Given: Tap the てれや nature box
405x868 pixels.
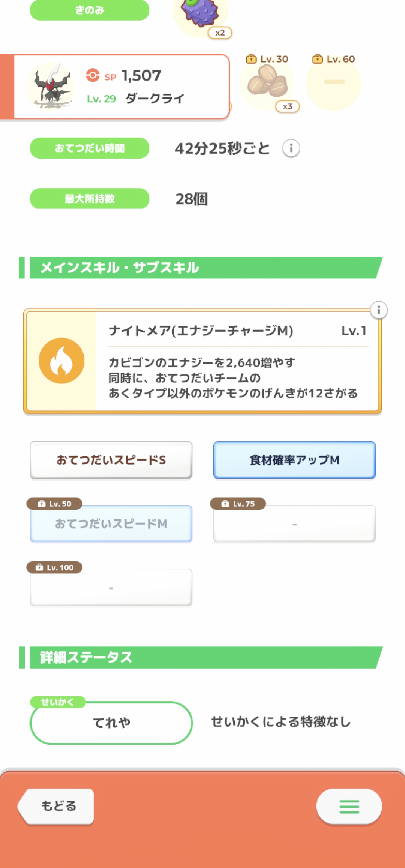Looking at the screenshot, I should 111,723.
